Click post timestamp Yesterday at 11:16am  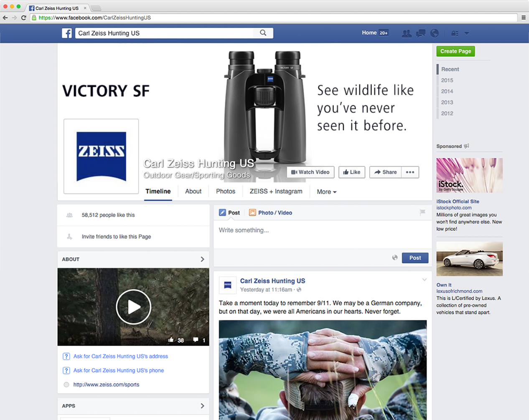(266, 290)
